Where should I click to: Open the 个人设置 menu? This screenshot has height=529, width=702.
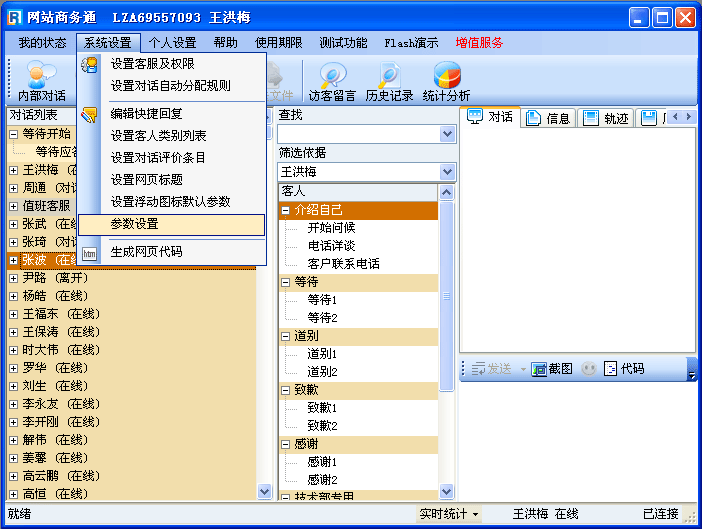click(x=172, y=43)
